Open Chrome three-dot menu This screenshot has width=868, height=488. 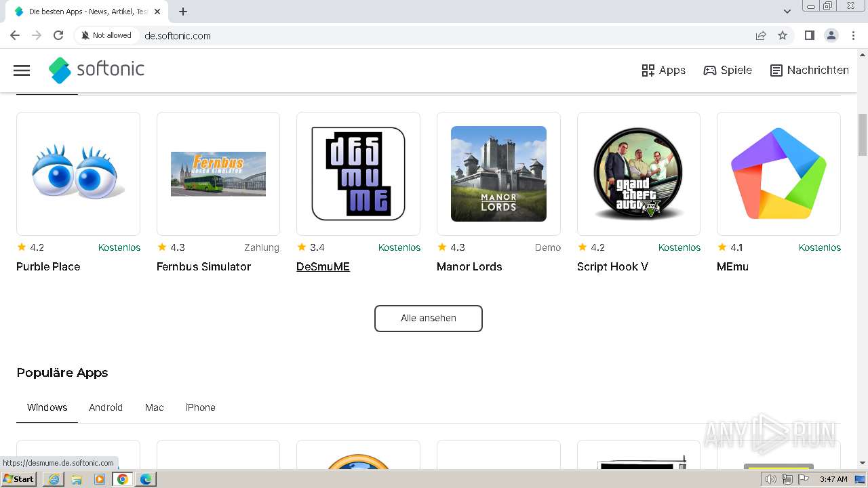pyautogui.click(x=854, y=35)
